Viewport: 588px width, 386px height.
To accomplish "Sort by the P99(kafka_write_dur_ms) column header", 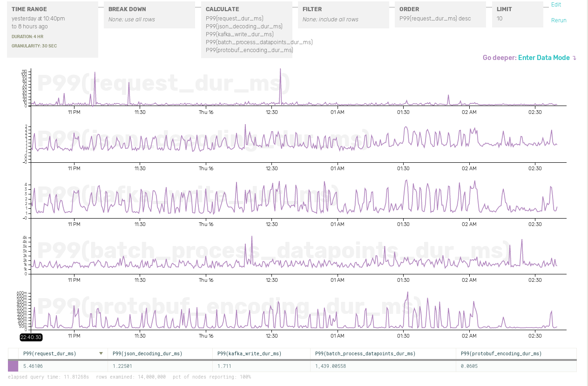I will [250, 354].
